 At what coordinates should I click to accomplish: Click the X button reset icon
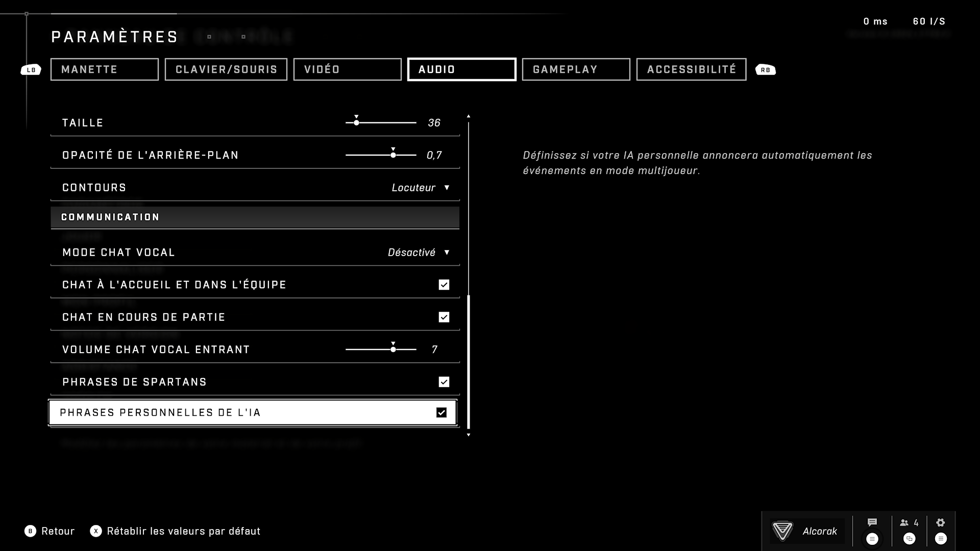point(95,531)
